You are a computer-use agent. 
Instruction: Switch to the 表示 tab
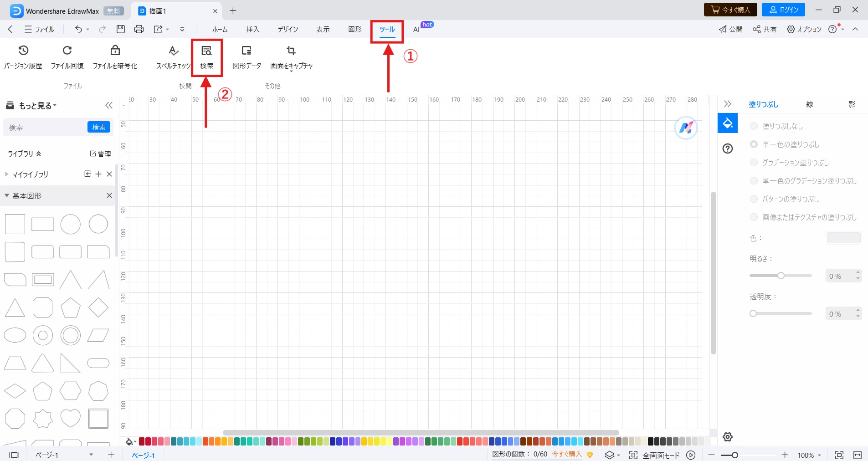[323, 29]
